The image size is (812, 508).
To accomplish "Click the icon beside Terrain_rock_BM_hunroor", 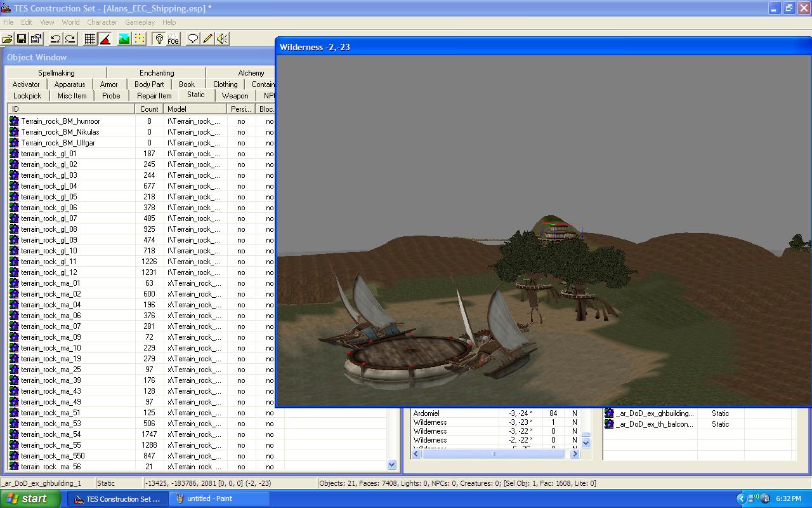I will [14, 121].
